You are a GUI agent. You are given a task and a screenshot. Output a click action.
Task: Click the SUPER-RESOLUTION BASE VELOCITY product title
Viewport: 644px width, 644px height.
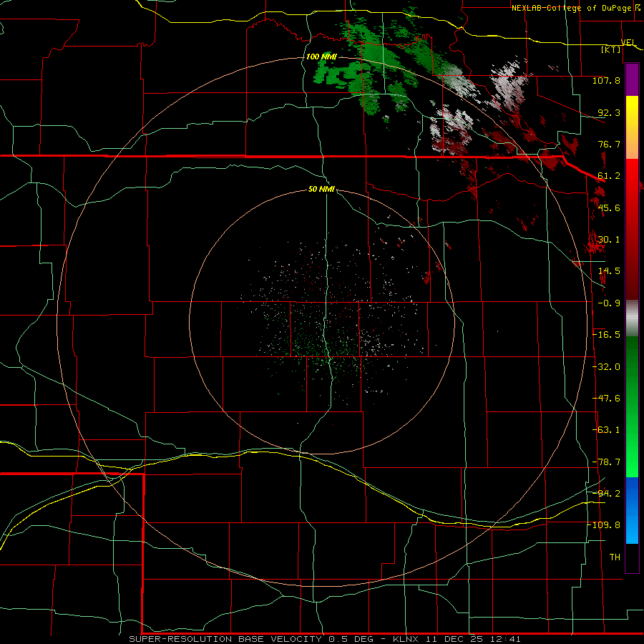pyautogui.click(x=225, y=639)
